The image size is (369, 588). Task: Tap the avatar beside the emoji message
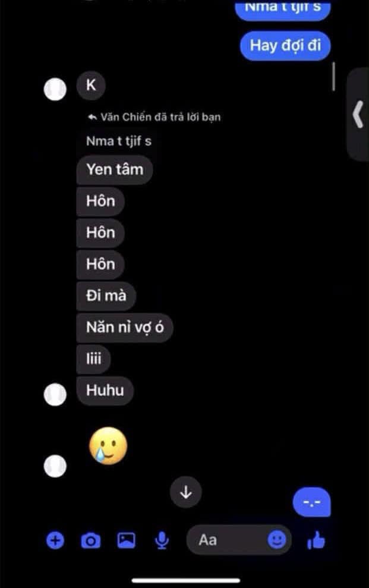pos(55,466)
